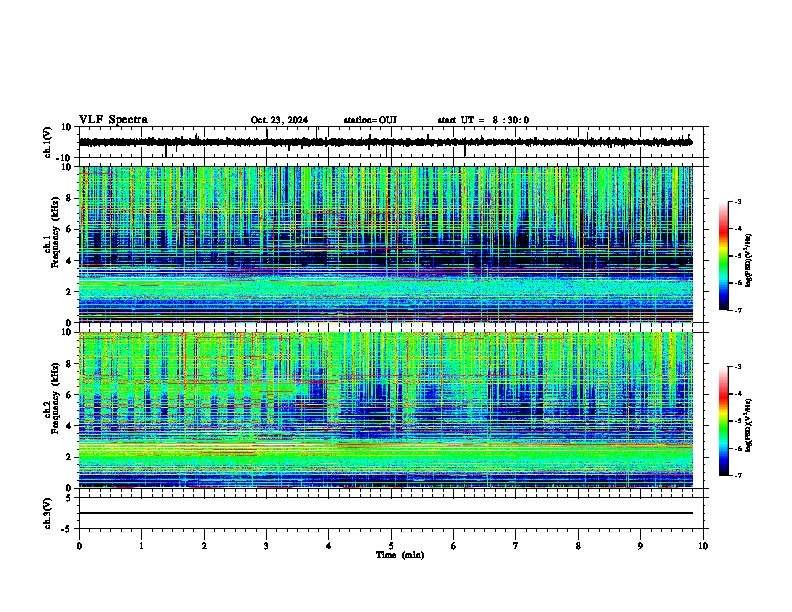
Task: Click time-axis tick label "2"
Action: pos(204,546)
